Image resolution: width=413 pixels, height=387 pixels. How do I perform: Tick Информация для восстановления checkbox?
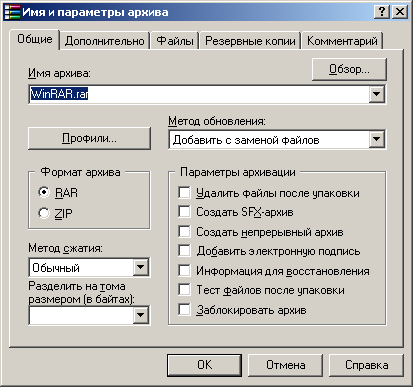[x=184, y=270]
